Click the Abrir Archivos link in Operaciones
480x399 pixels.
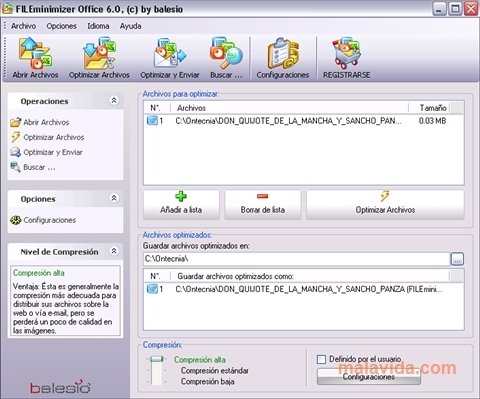pos(46,122)
